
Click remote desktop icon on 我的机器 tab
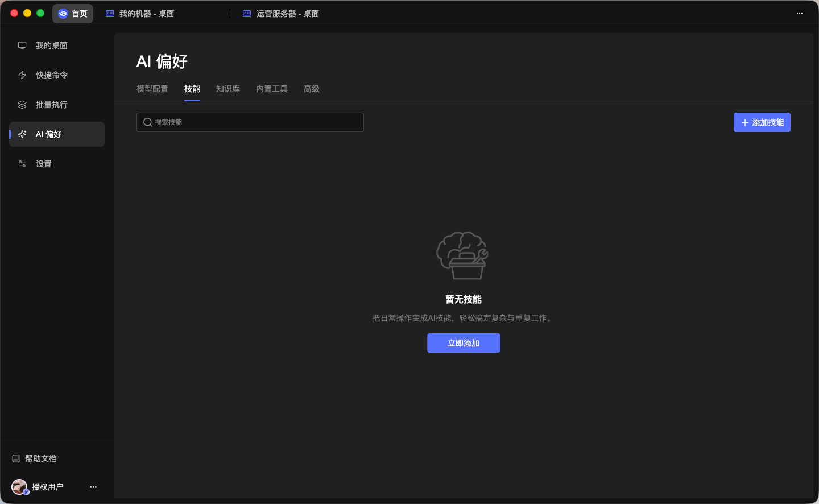[110, 14]
